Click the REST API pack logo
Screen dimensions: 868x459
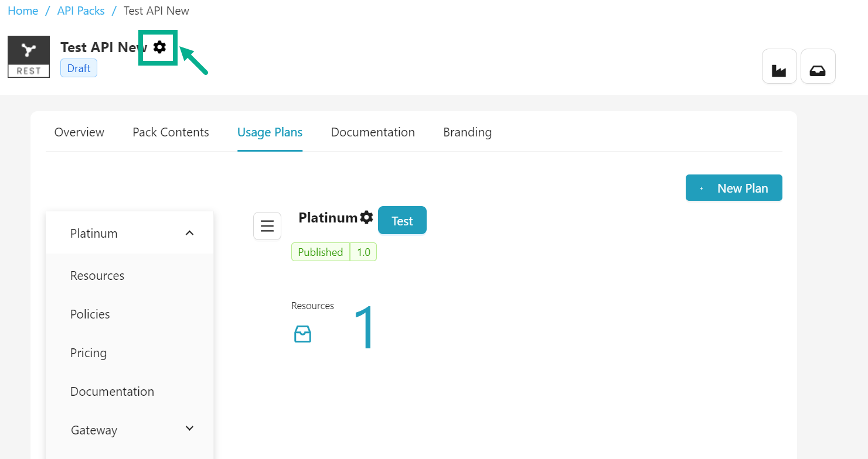[x=29, y=57]
